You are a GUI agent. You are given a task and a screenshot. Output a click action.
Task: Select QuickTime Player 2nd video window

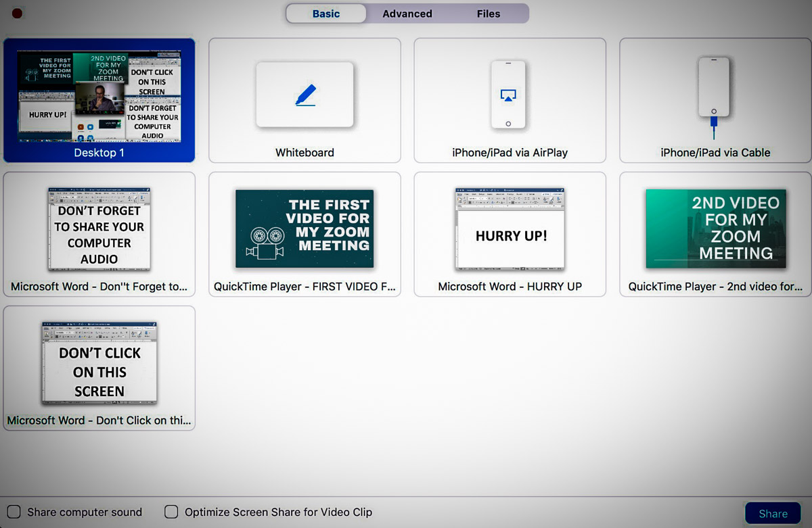click(x=715, y=229)
